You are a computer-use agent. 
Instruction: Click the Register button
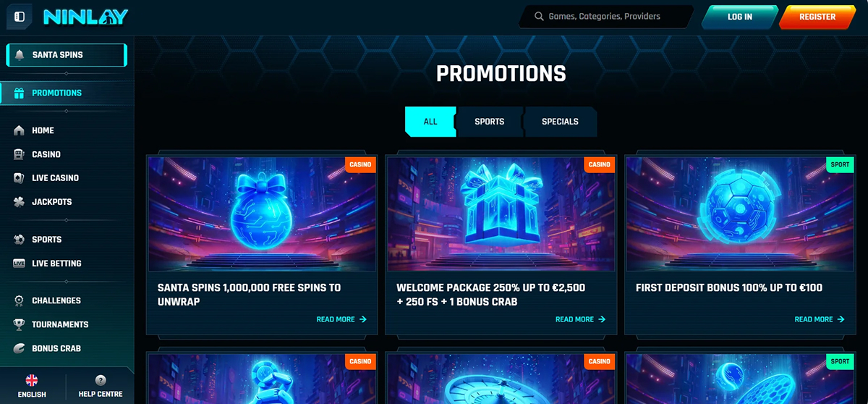coord(817,17)
